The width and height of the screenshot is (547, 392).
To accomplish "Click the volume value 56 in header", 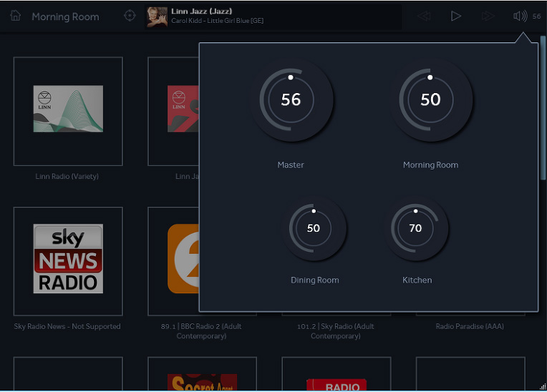I will click(x=536, y=16).
